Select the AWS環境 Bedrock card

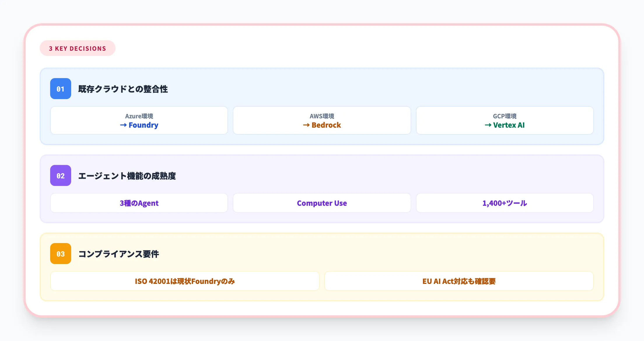(322, 120)
